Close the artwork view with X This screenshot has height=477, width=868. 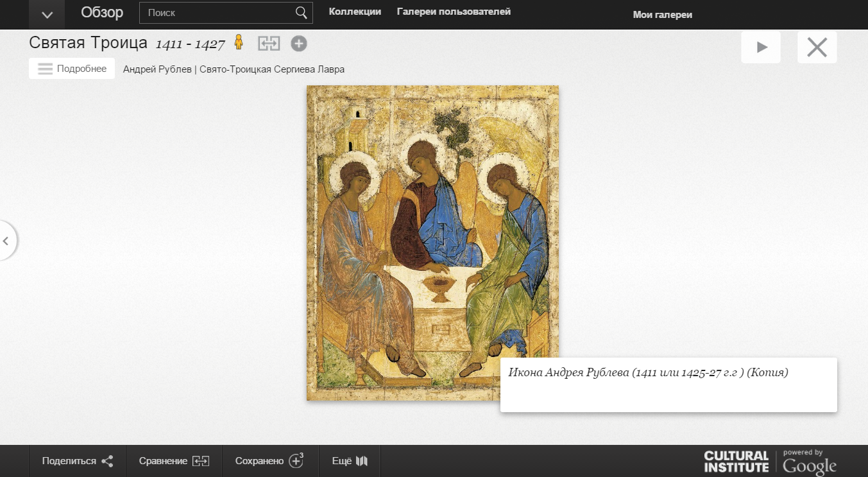click(x=817, y=47)
